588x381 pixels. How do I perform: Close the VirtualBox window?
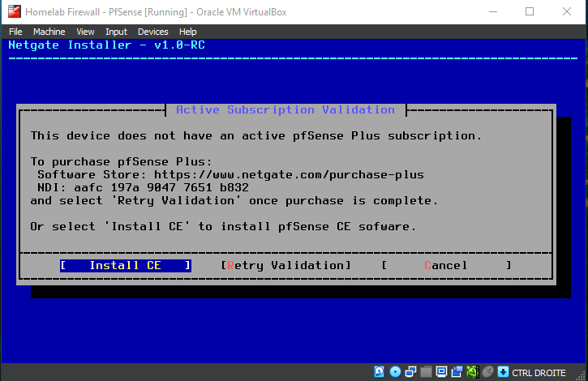point(567,11)
